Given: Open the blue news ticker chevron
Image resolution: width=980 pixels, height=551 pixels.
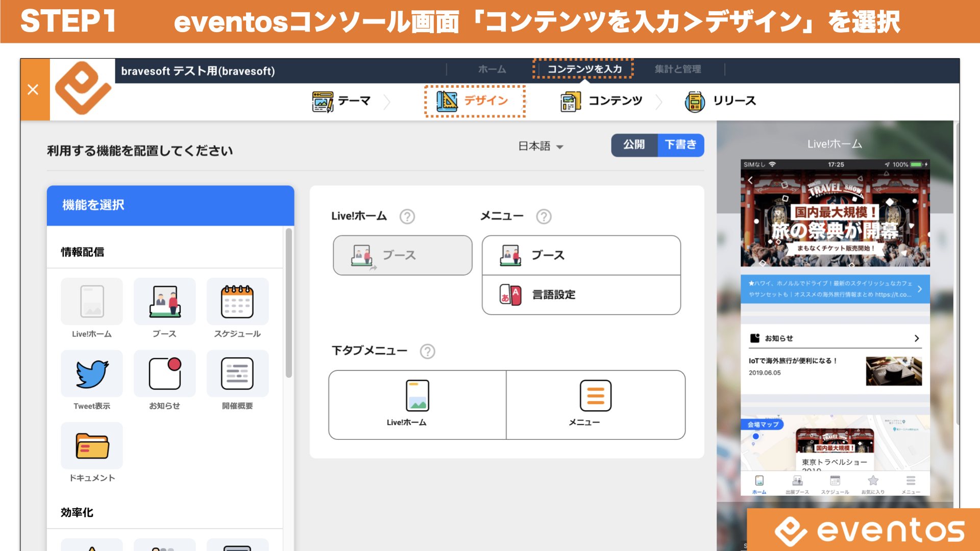Looking at the screenshot, I should [x=920, y=289].
